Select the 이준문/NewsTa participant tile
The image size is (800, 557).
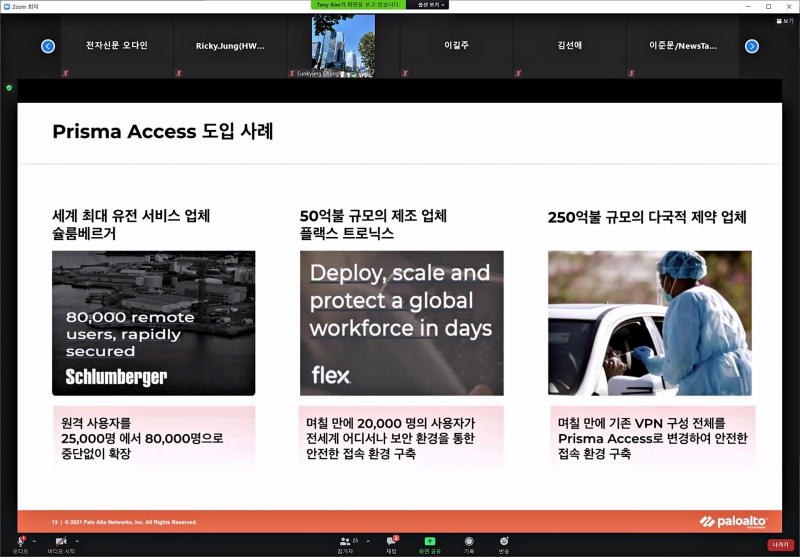pyautogui.click(x=683, y=46)
